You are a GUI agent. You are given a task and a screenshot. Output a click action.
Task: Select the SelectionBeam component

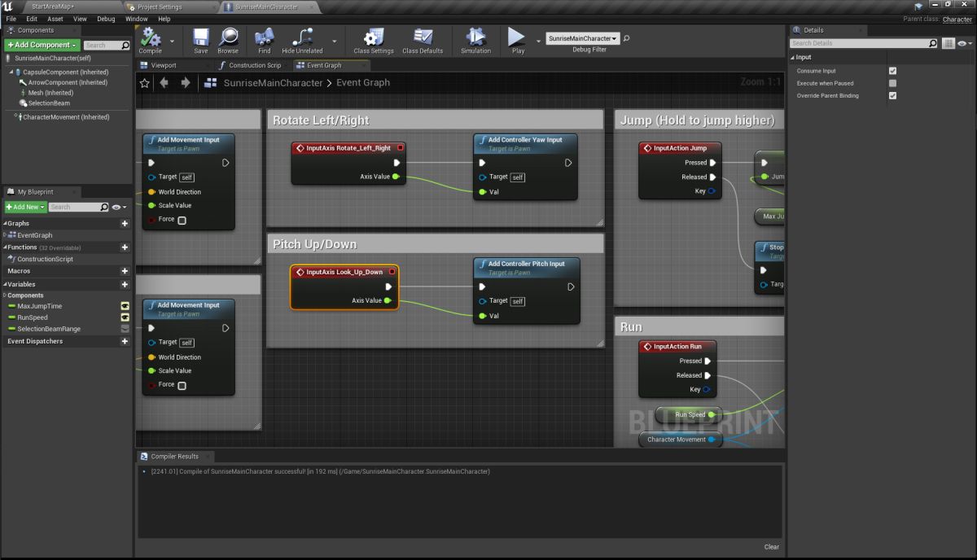(49, 103)
